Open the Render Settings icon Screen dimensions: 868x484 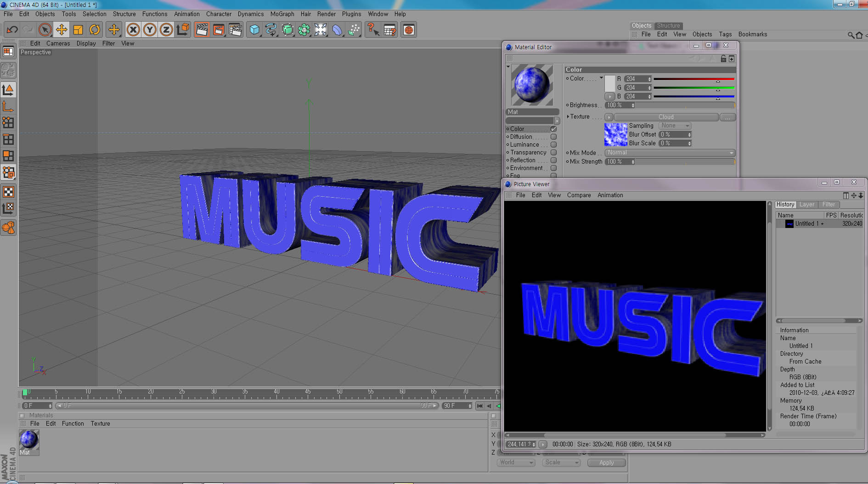235,30
